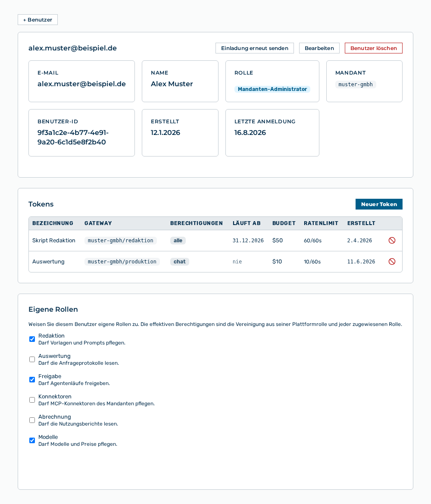
Task: Click the Berechtigungen column header
Action: tap(197, 223)
